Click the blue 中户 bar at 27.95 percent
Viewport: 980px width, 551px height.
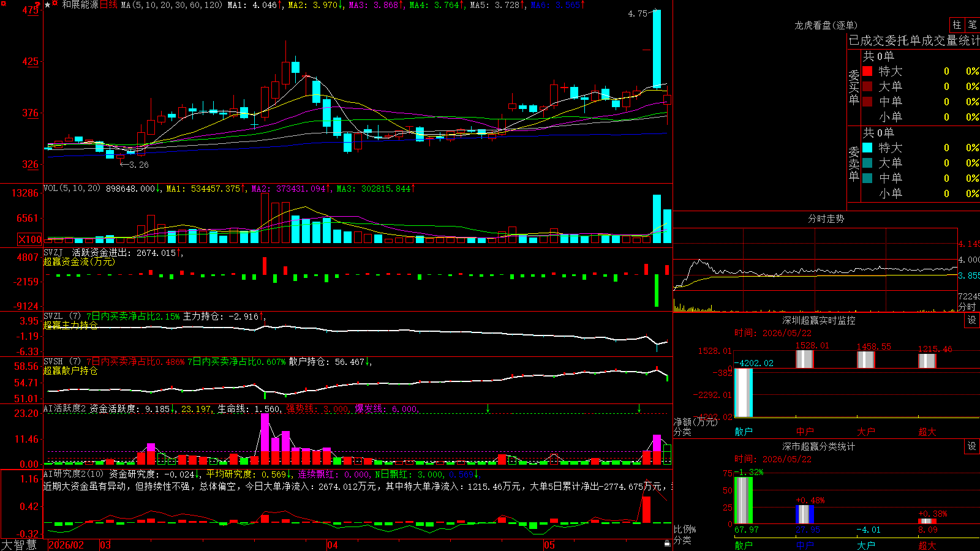[804, 514]
